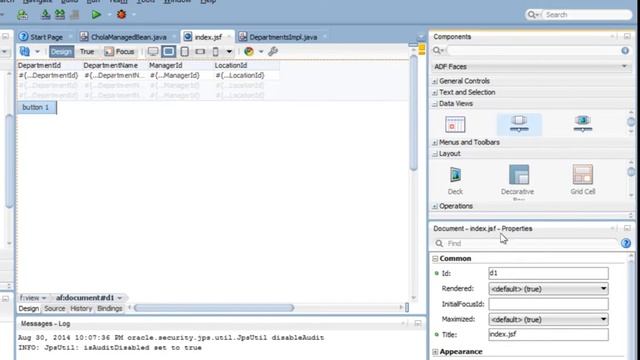
Task: Click the red Debug bug icon
Action: [121, 15]
